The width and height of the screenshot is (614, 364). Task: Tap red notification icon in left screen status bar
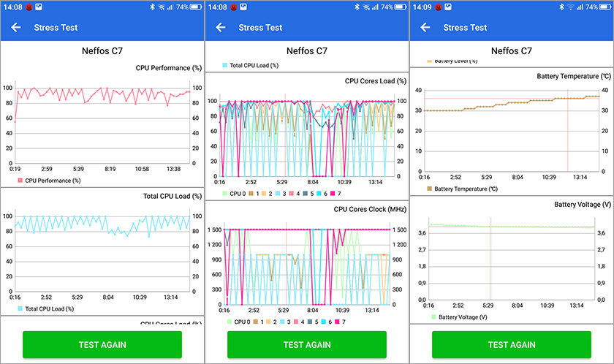29,7
